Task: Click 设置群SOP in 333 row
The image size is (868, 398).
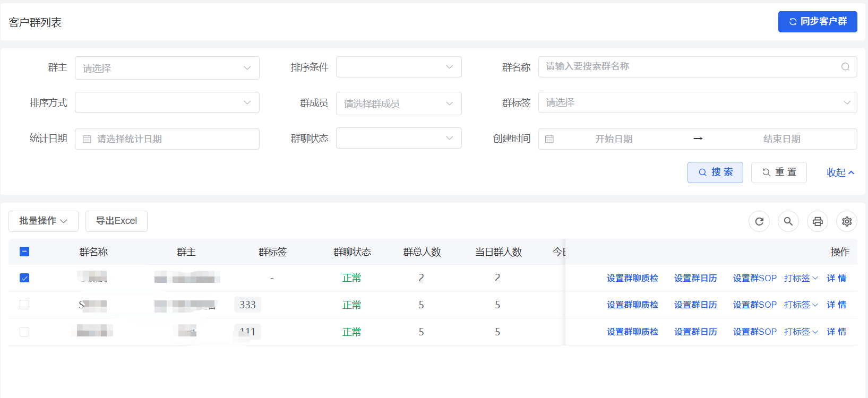Action: pyautogui.click(x=754, y=305)
